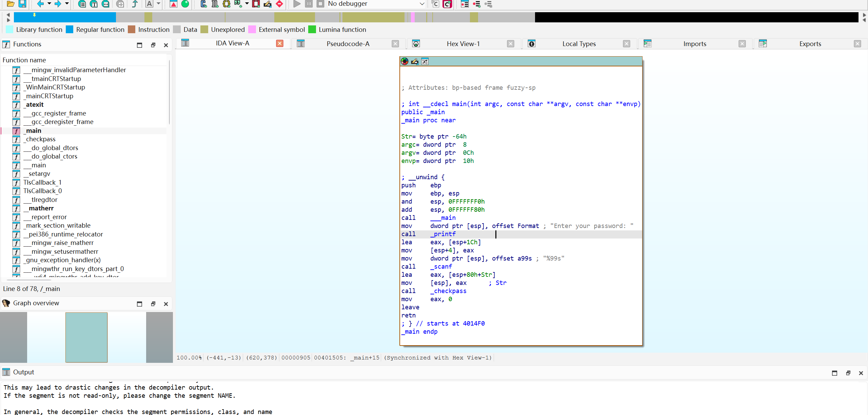Screen dimensions: 868x415
Task: Start process with the play button
Action: [x=297, y=4]
